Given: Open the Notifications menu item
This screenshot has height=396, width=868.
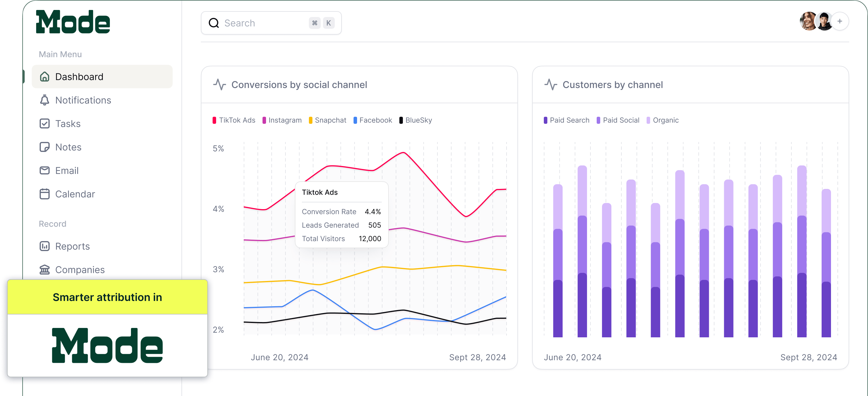Looking at the screenshot, I should pyautogui.click(x=83, y=100).
